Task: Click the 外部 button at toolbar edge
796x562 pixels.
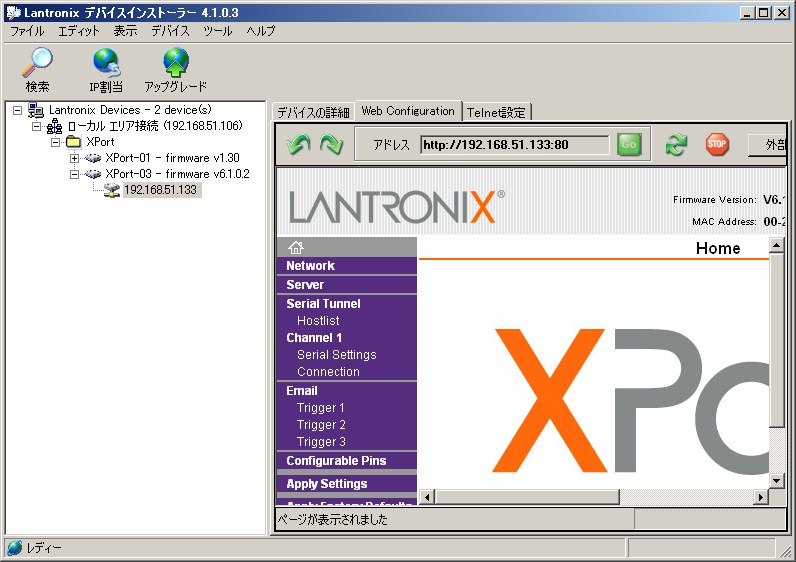Action: (x=767, y=145)
